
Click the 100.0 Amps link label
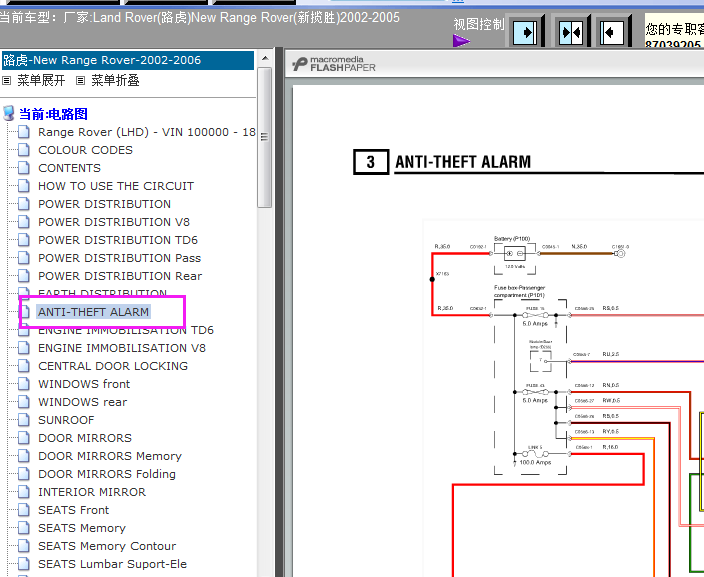(x=535, y=462)
